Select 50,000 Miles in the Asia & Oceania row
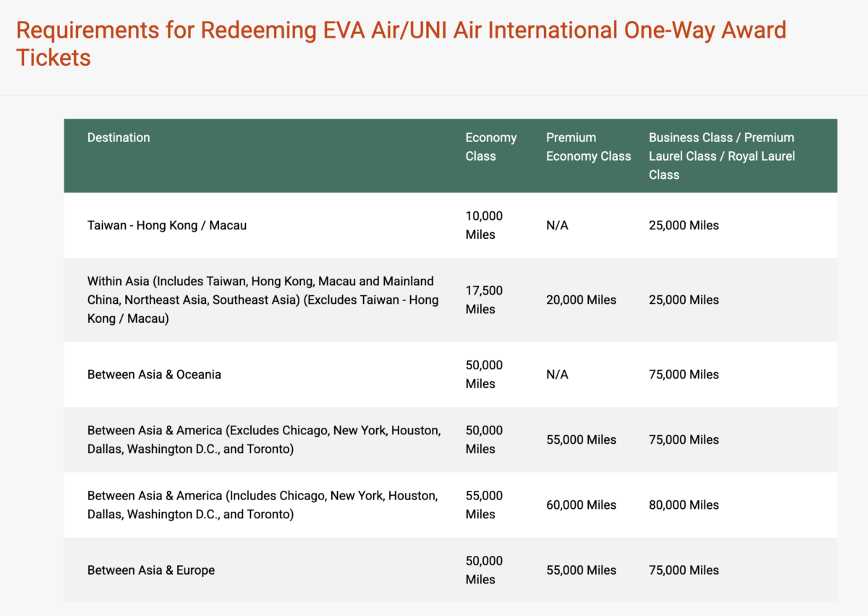The width and height of the screenshot is (868, 616). coord(484,374)
